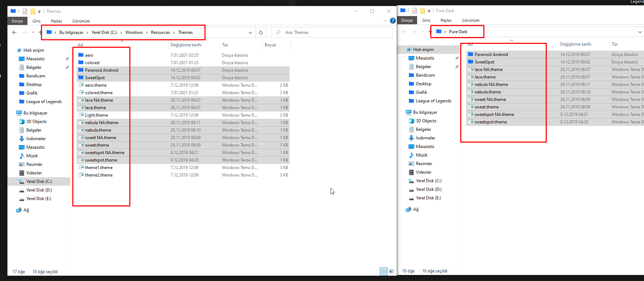
Task: Open Müzik in Themes window sidebar
Action: tap(32, 156)
